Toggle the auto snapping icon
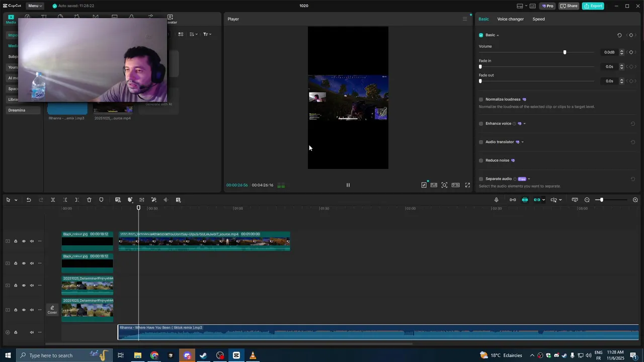The image size is (644, 362). click(525, 200)
